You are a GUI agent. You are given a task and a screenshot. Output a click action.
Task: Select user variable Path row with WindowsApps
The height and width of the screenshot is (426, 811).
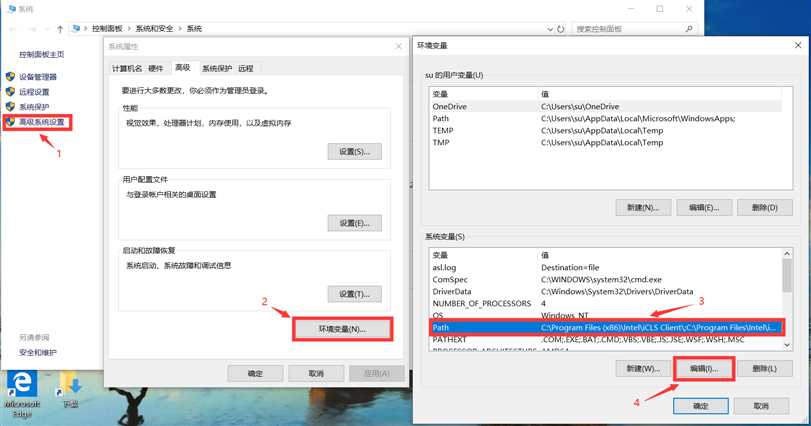coord(606,118)
